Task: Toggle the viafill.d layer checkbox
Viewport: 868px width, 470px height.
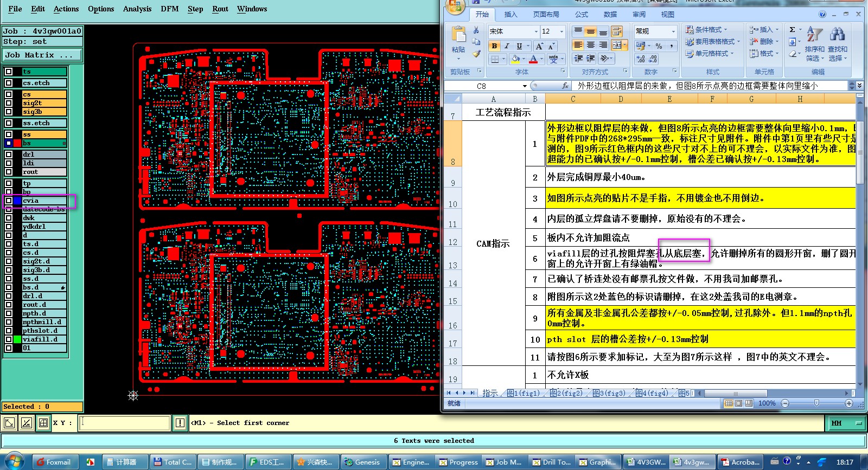Action: coord(9,339)
